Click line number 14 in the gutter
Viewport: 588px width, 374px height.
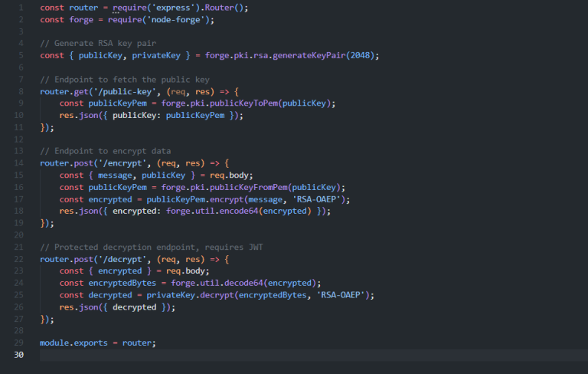tap(18, 163)
